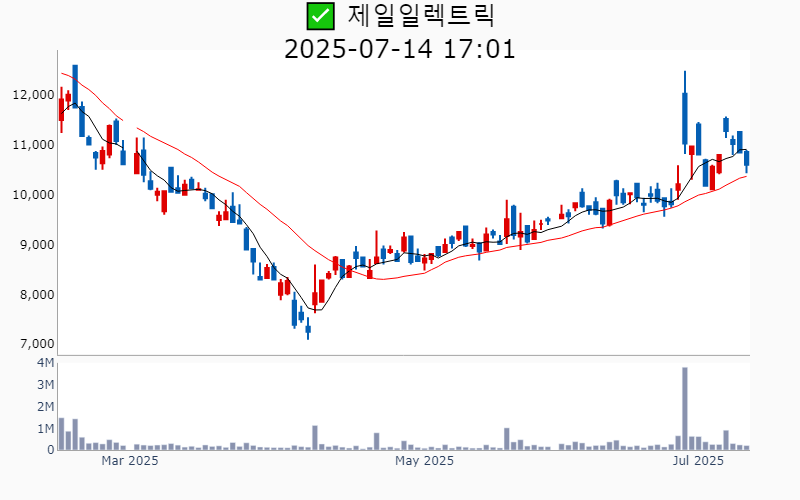Click the green checkmark icon in the title
The height and width of the screenshot is (500, 800).
click(320, 16)
